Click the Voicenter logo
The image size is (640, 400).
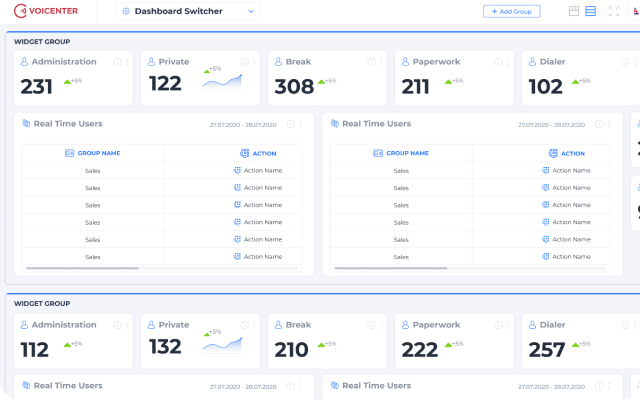coord(46,11)
